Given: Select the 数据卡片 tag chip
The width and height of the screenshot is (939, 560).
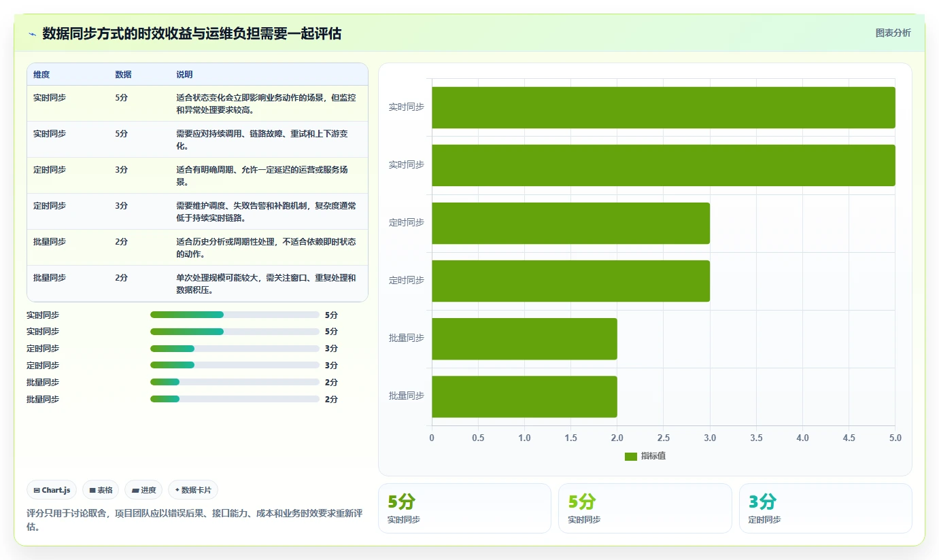Looking at the screenshot, I should pyautogui.click(x=193, y=490).
